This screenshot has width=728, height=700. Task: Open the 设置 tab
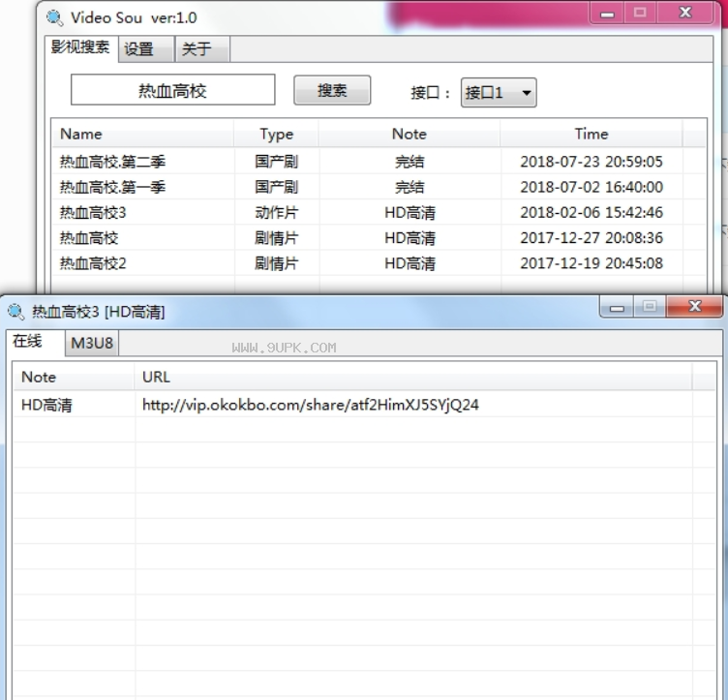click(x=146, y=48)
